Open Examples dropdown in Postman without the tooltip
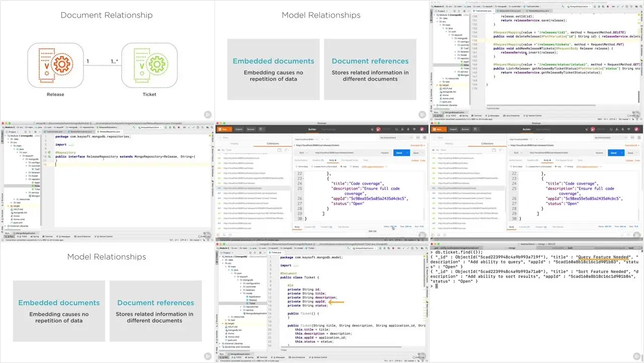 [x=631, y=145]
